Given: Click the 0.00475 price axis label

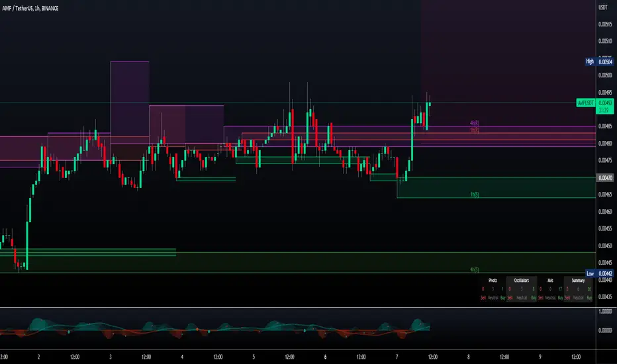Looking at the screenshot, I should [x=605, y=161].
